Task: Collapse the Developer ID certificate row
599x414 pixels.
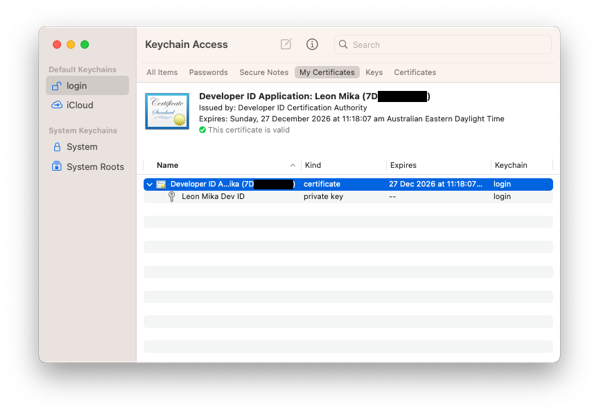Action: [150, 184]
